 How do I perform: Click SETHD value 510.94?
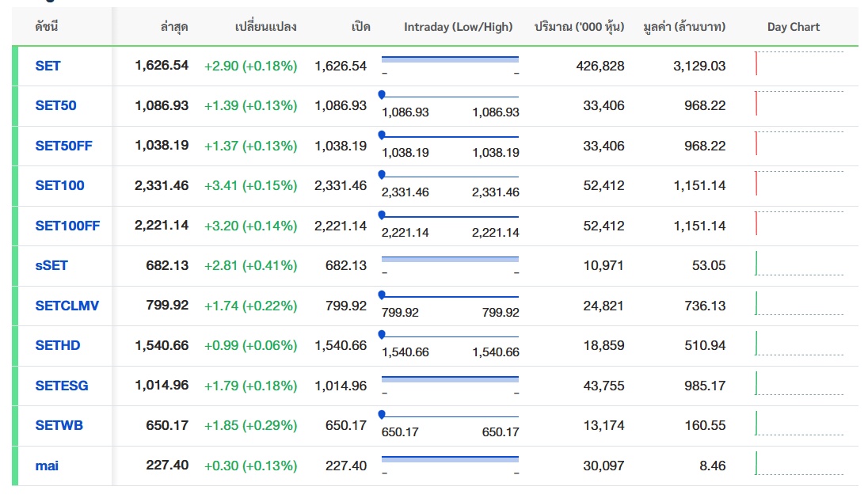point(705,345)
